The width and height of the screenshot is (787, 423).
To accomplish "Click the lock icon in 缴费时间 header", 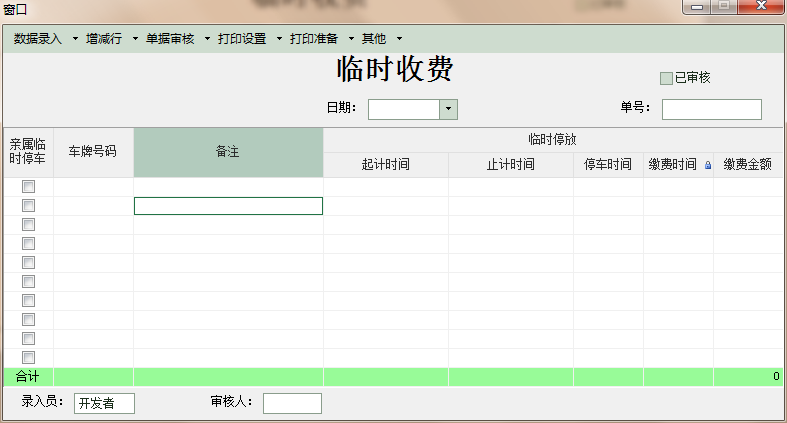I will pos(708,166).
